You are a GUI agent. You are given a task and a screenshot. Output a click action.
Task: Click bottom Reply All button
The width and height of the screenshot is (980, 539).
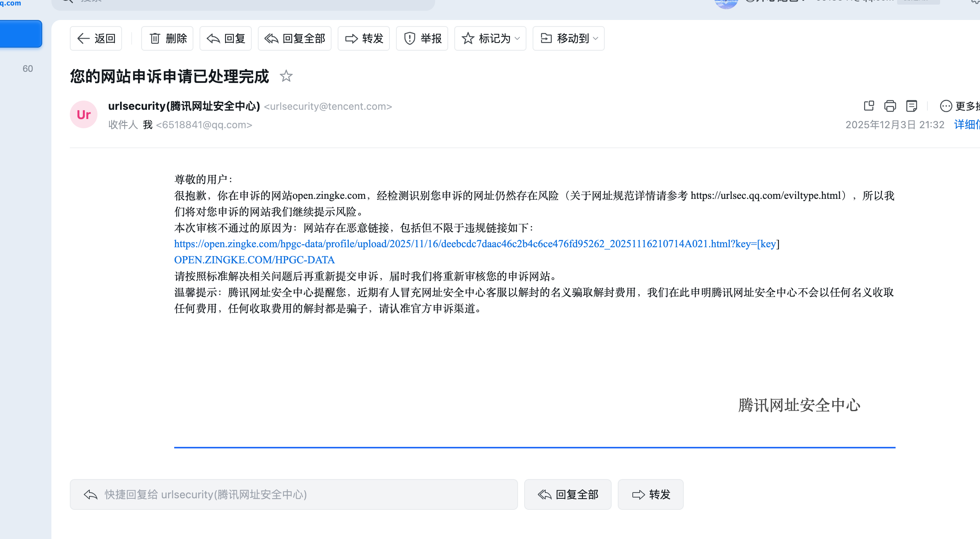click(568, 494)
